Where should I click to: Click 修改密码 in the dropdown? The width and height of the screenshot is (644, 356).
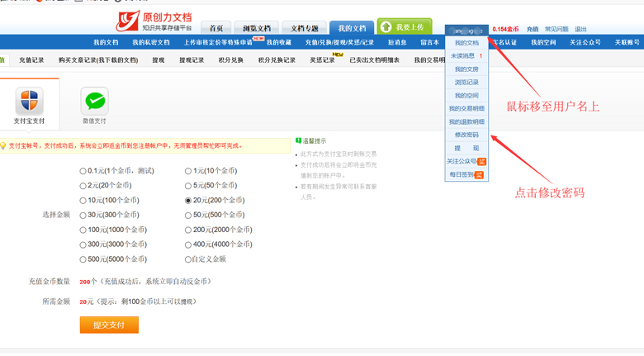(x=466, y=135)
